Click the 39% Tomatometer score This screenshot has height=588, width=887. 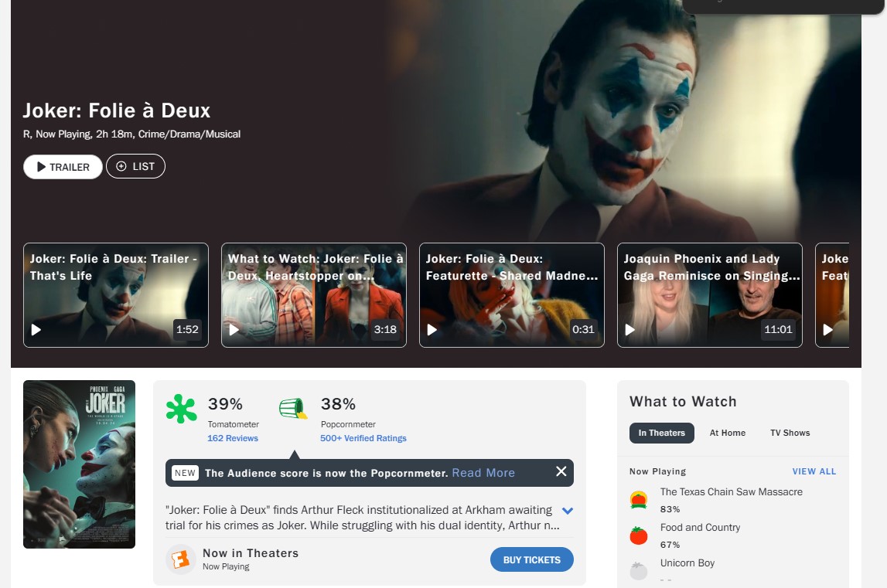coord(225,404)
